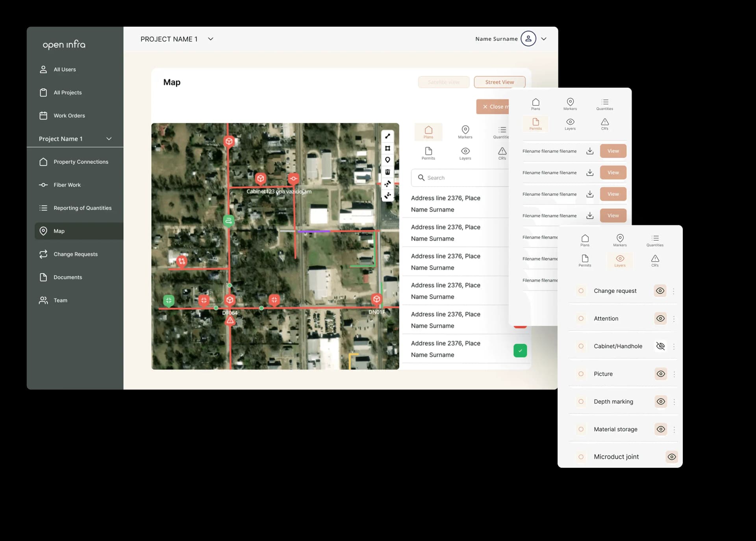The height and width of the screenshot is (541, 756).
Task: Open the user menu chevron beside the avatar
Action: click(544, 39)
